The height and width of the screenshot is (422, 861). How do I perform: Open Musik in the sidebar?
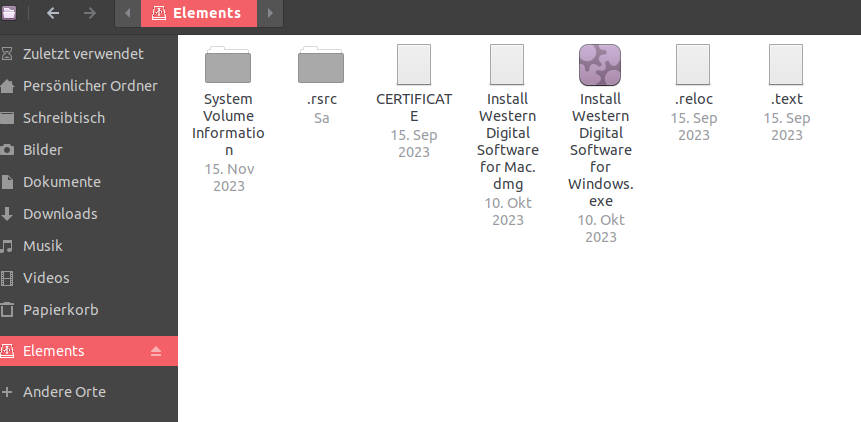point(89,246)
